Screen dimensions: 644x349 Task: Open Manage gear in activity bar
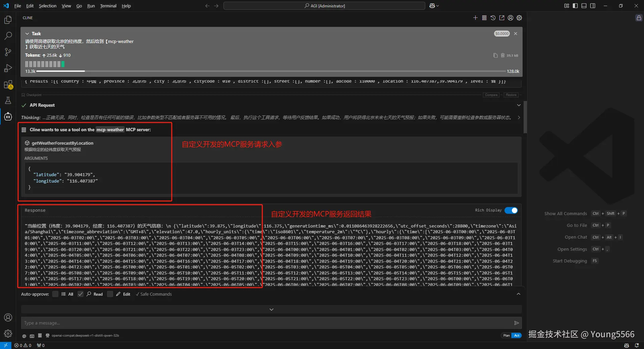pyautogui.click(x=8, y=334)
